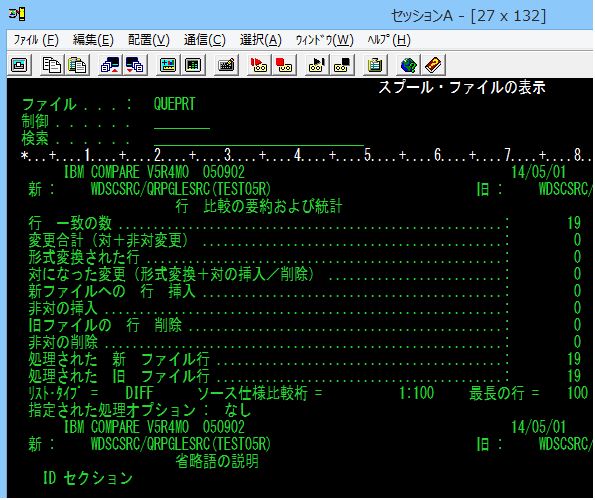Click the 検索 input field
Screen dimensions: 595x500
point(259,139)
